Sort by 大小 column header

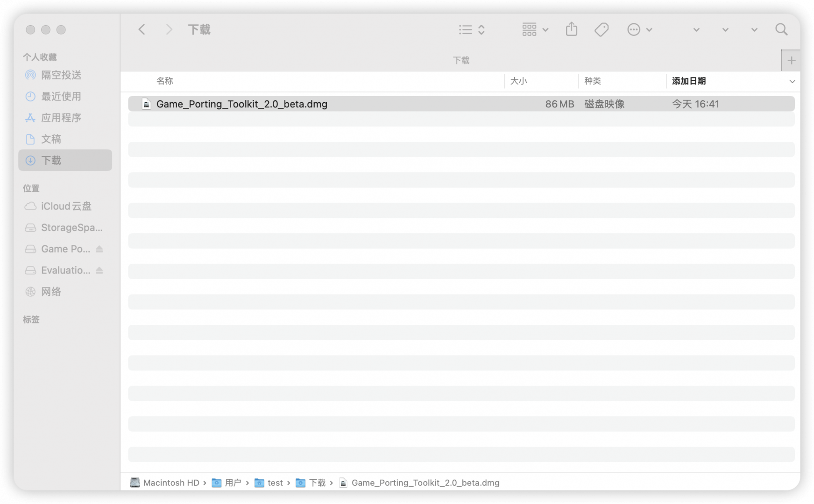pos(518,81)
